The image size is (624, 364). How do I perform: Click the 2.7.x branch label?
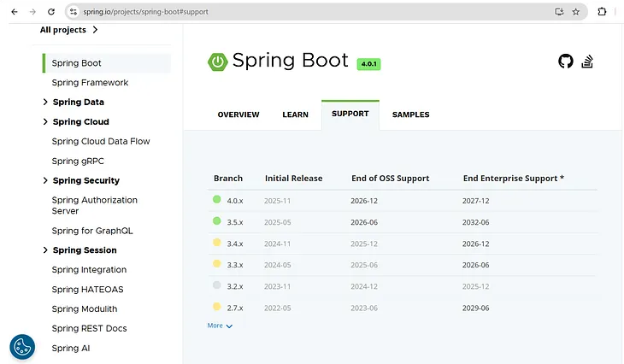click(235, 308)
